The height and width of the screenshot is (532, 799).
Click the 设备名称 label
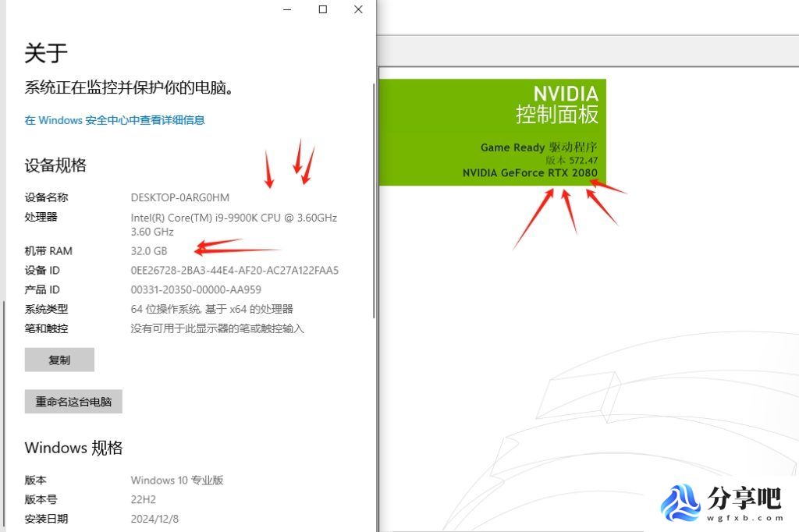(46, 197)
